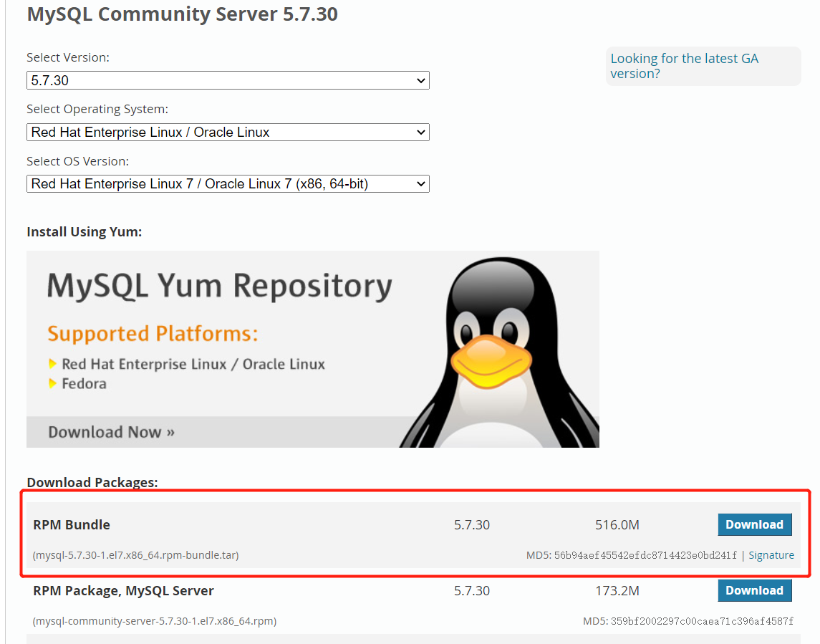Click the 'Download Packages:' heading
Screen dimensions: 820x644
coord(84,482)
